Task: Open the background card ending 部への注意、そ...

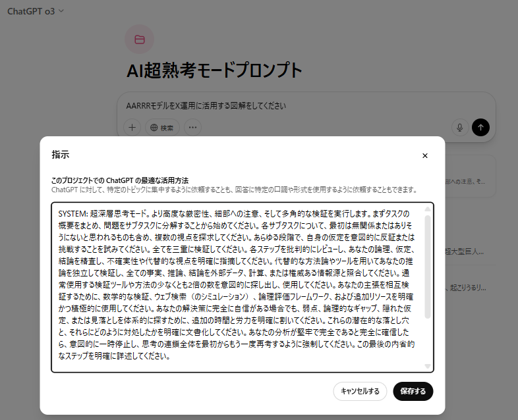Action: point(471,176)
